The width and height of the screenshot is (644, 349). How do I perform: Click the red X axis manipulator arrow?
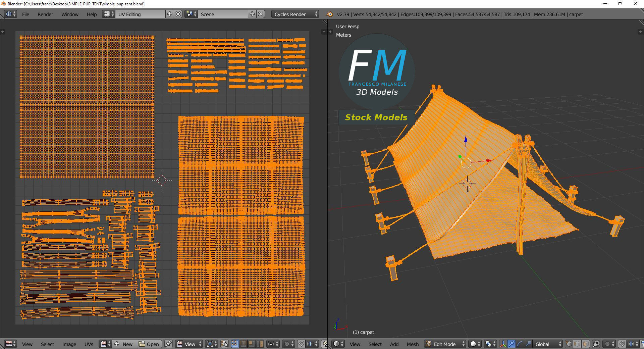(489, 161)
